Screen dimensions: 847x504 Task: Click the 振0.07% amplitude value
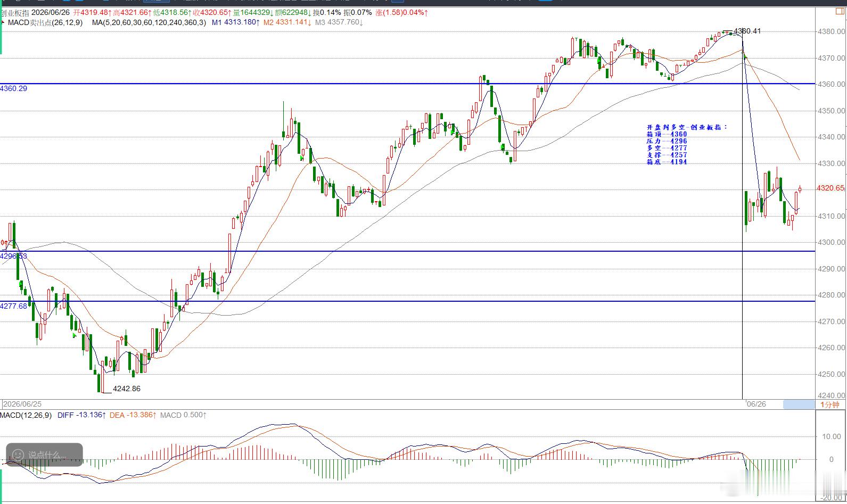(x=358, y=12)
